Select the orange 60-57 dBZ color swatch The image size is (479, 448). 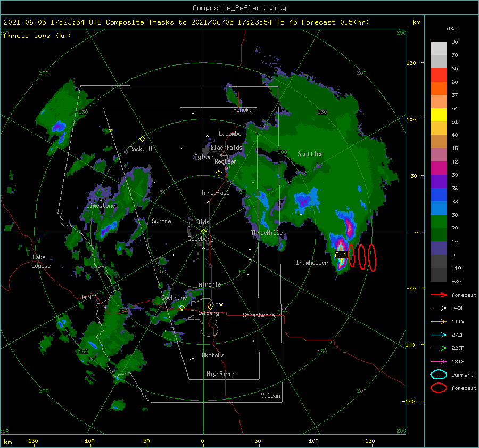click(x=439, y=88)
